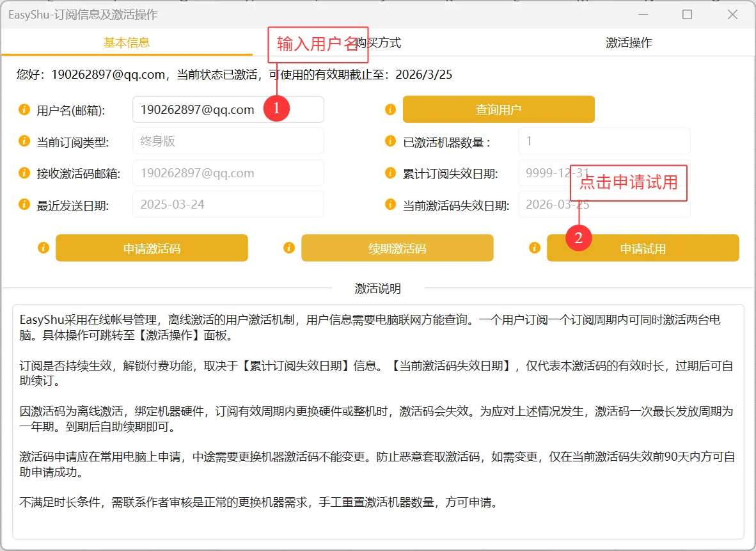Click the 累计订阅失效日期 field

point(604,173)
